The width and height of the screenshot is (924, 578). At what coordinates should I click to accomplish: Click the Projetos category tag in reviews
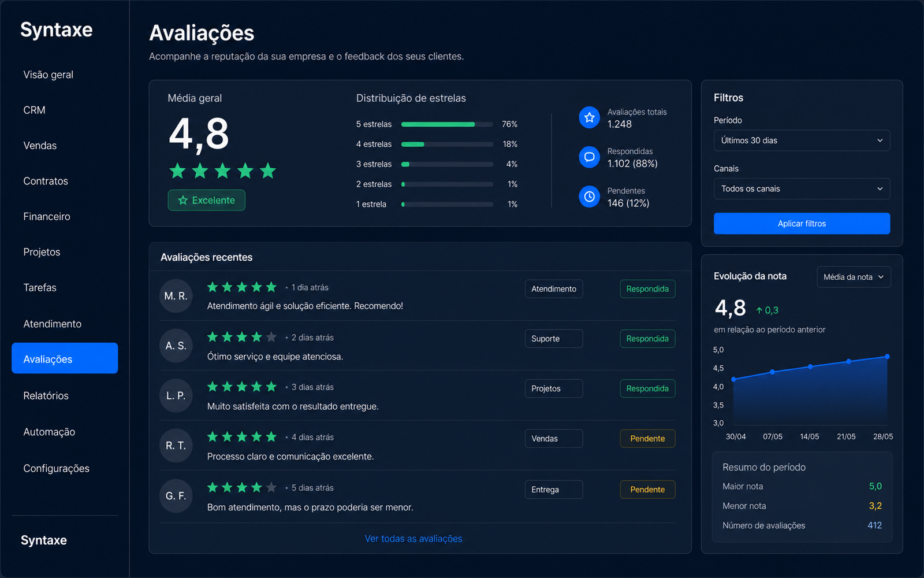554,388
